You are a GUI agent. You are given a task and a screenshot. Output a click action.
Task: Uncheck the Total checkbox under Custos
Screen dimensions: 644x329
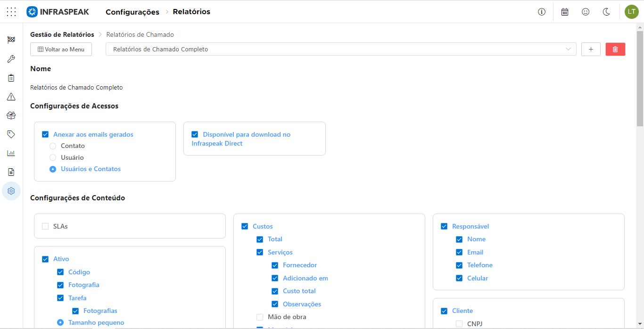(260, 239)
